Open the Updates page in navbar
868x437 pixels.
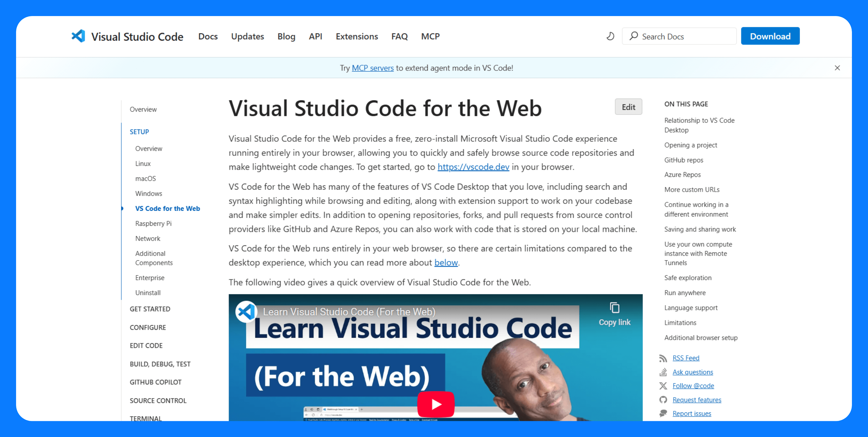(247, 36)
